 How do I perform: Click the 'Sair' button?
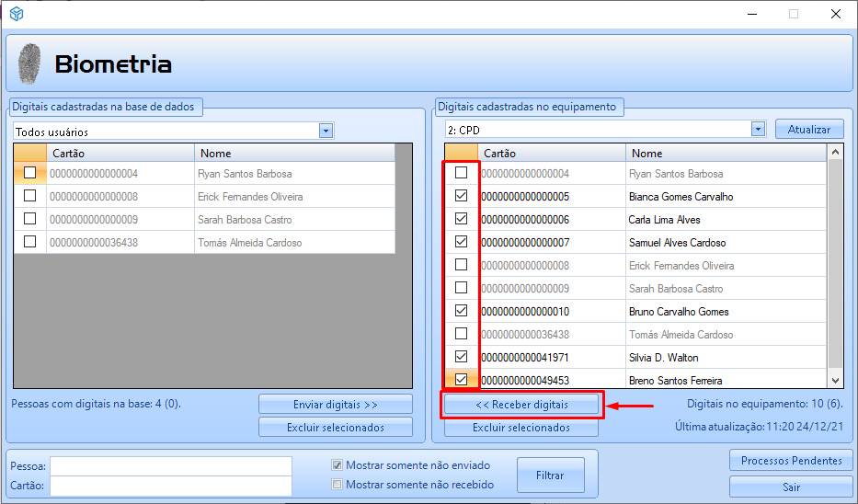[791, 487]
